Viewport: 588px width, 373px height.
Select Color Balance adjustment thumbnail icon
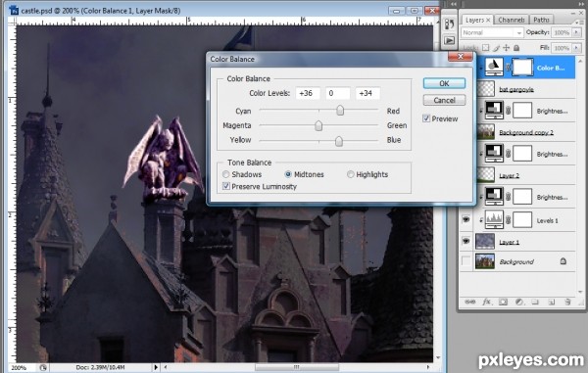494,67
